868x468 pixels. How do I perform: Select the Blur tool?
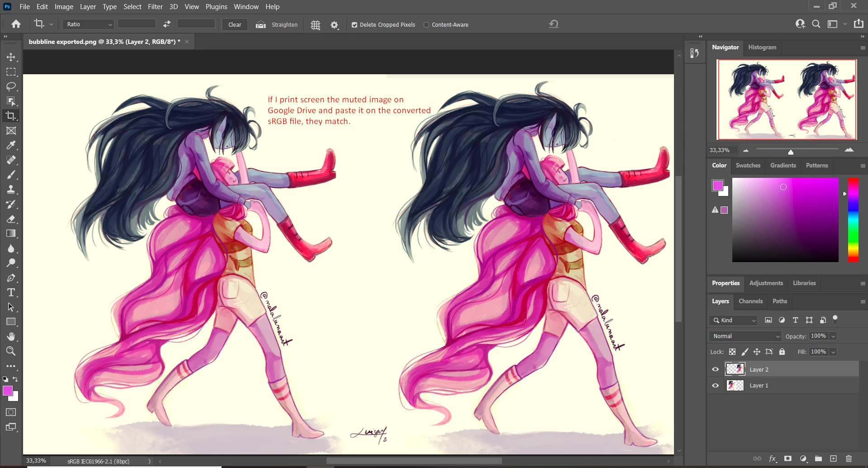(11, 248)
